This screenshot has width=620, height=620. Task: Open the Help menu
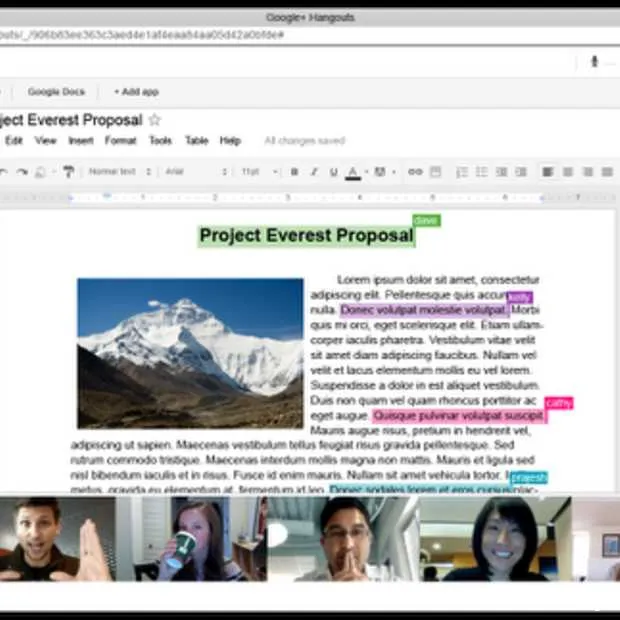pos(230,140)
